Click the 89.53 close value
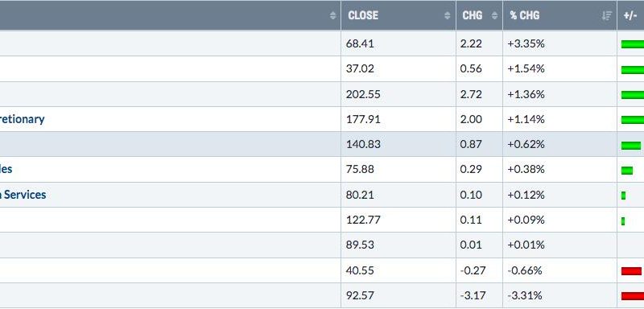 [360, 245]
